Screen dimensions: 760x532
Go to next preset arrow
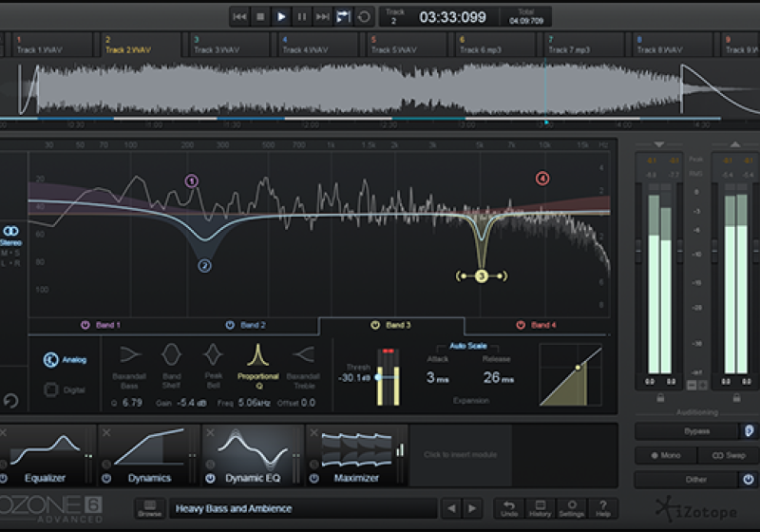click(472, 509)
